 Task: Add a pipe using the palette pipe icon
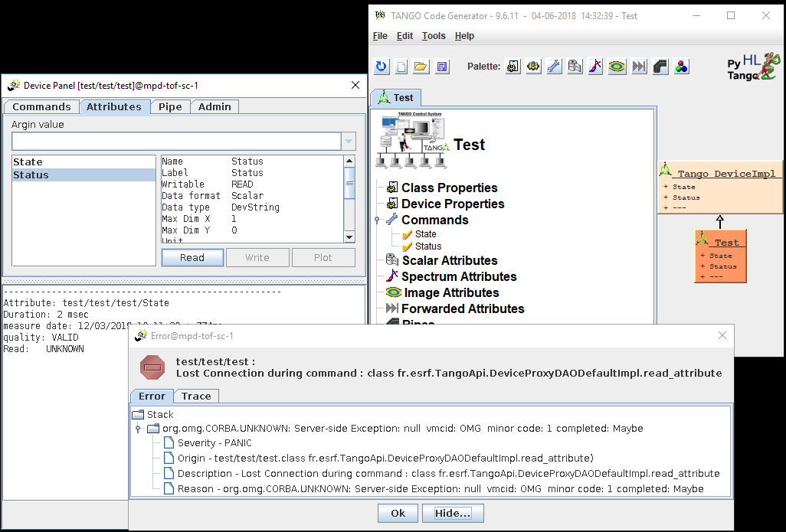(660, 66)
